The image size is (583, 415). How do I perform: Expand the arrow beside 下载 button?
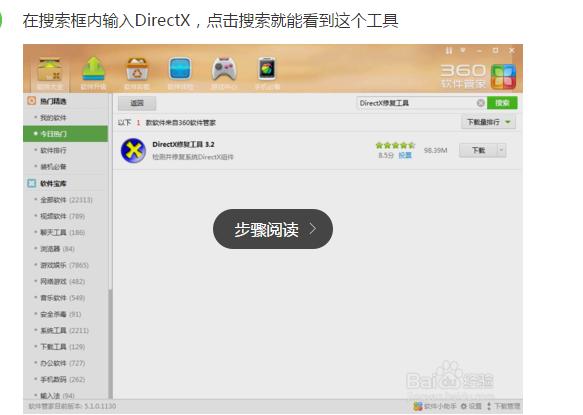[501, 150]
